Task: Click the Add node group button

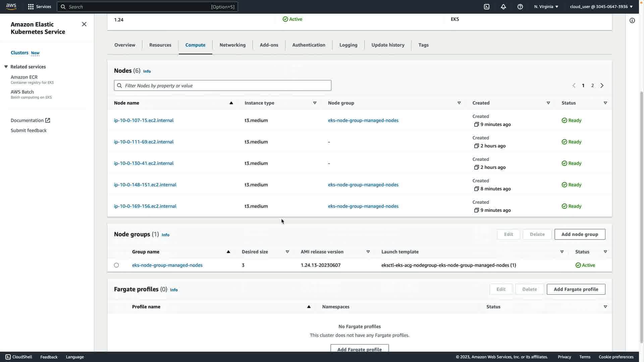Action: click(x=580, y=234)
